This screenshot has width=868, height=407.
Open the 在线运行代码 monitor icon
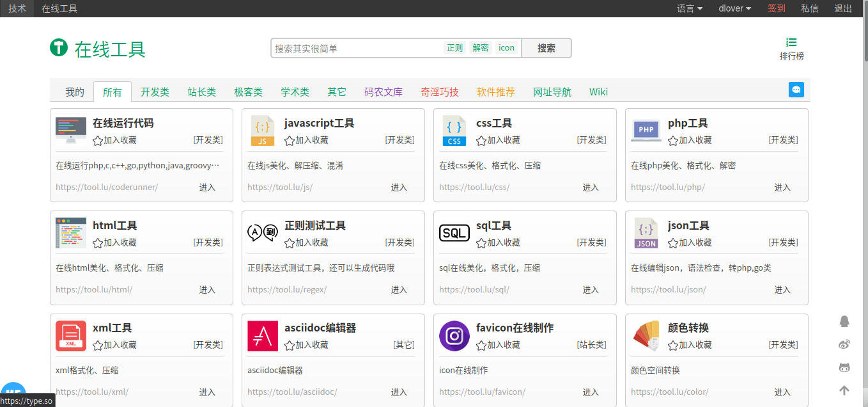click(x=71, y=131)
